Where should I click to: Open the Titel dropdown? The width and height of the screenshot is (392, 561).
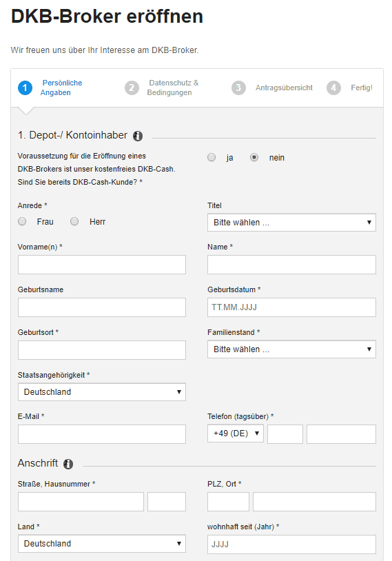291,223
